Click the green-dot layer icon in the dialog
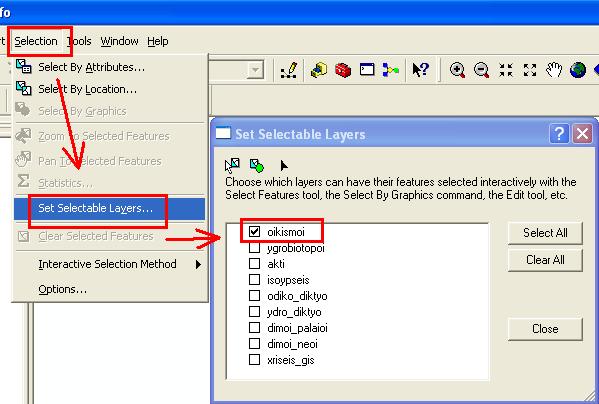Image resolution: width=599 pixels, height=404 pixels. point(257,165)
